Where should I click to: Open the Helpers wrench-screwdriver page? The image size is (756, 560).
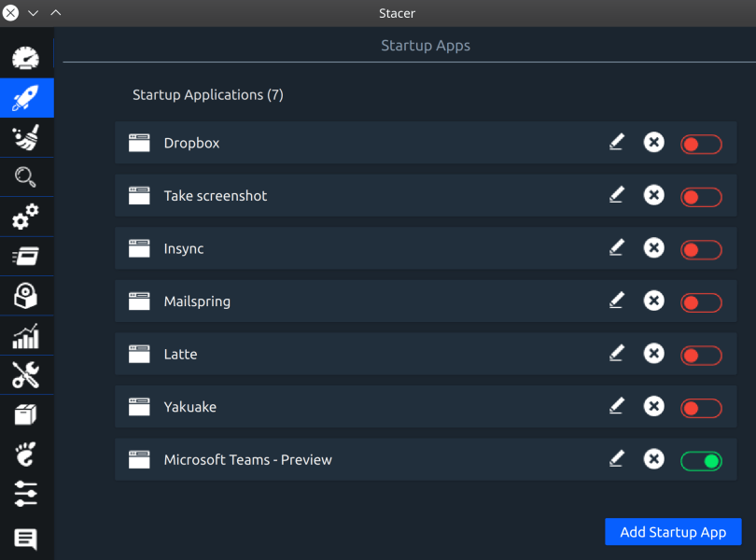tap(26, 375)
